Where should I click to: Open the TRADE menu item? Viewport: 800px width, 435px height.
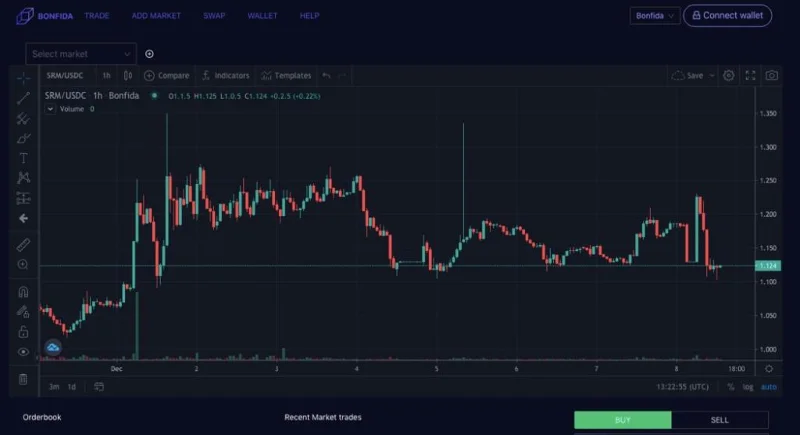click(97, 16)
